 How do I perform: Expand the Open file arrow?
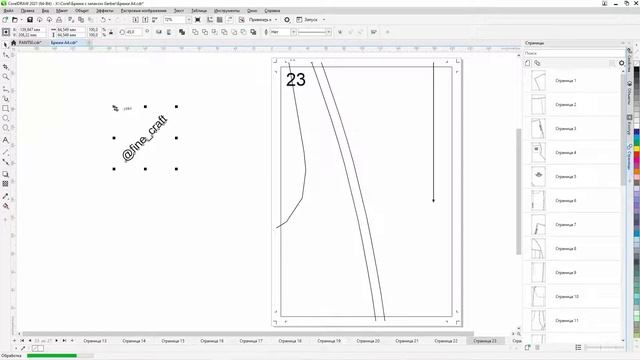coord(21,20)
